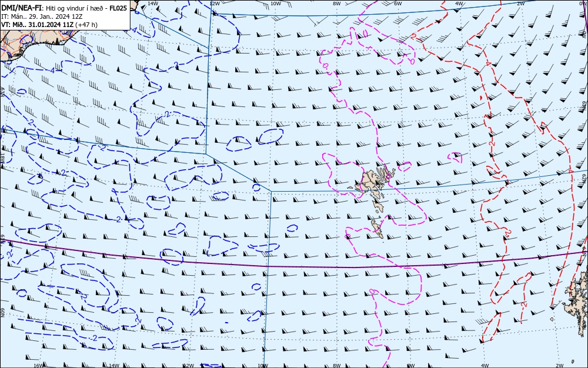Click the 18W label on the left border
Viewport: 588px width, 368px height.
tap(2, 158)
